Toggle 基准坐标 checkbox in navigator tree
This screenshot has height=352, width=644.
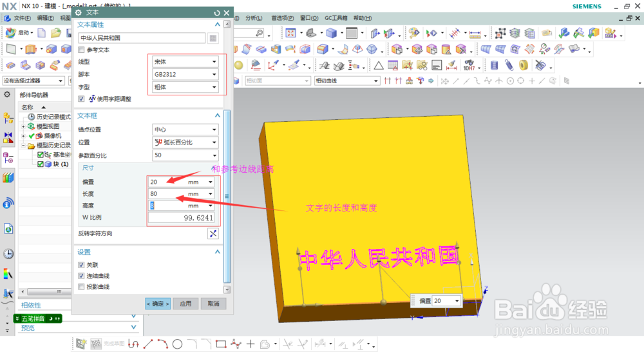click(x=40, y=155)
